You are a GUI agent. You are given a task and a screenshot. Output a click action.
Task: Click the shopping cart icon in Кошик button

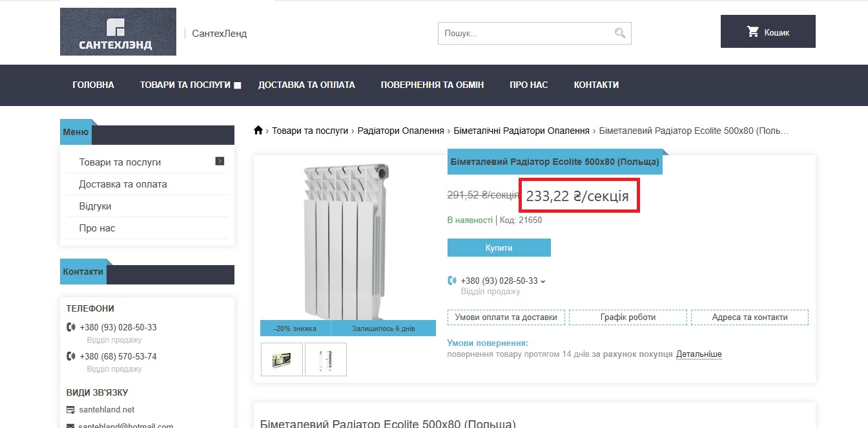tap(753, 32)
